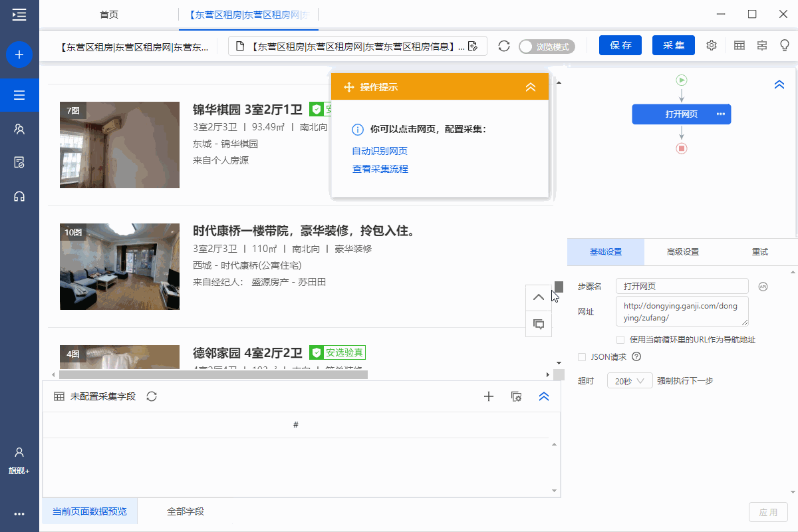
Task: Click the green start node in workflow
Action: 681,80
